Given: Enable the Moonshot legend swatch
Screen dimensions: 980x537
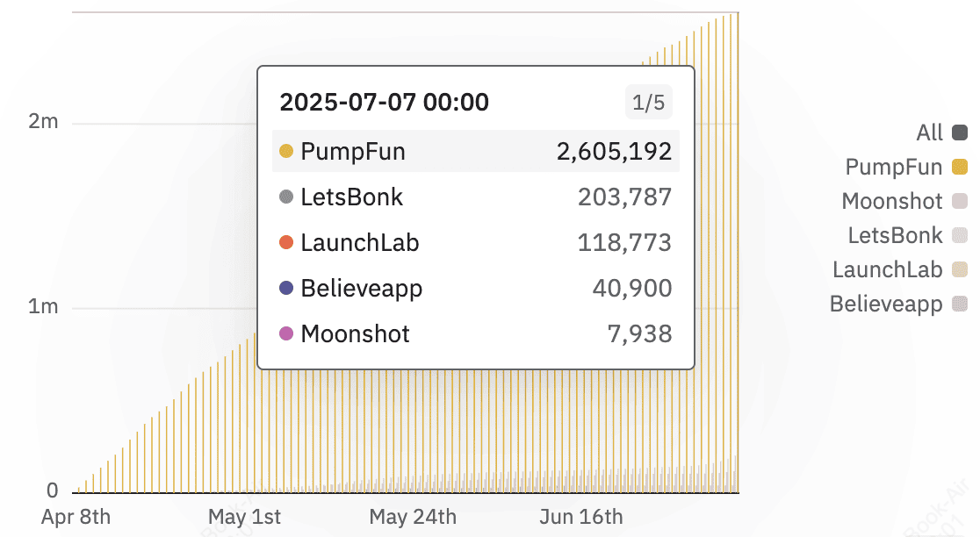Looking at the screenshot, I should point(960,201).
